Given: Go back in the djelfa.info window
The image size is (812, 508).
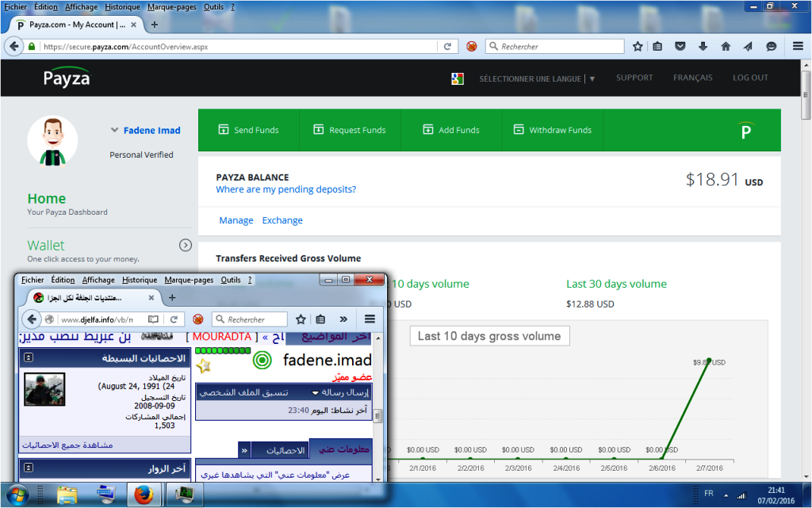Looking at the screenshot, I should pos(32,319).
